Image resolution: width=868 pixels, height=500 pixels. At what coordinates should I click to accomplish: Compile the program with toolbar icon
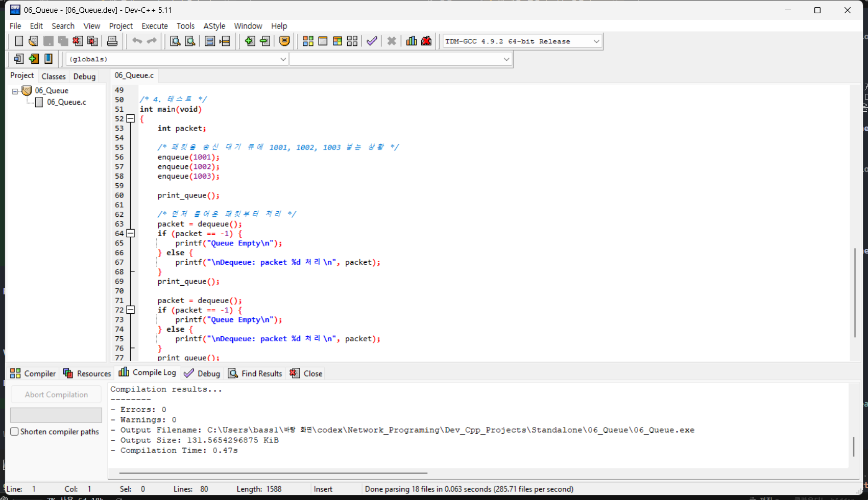tap(308, 41)
